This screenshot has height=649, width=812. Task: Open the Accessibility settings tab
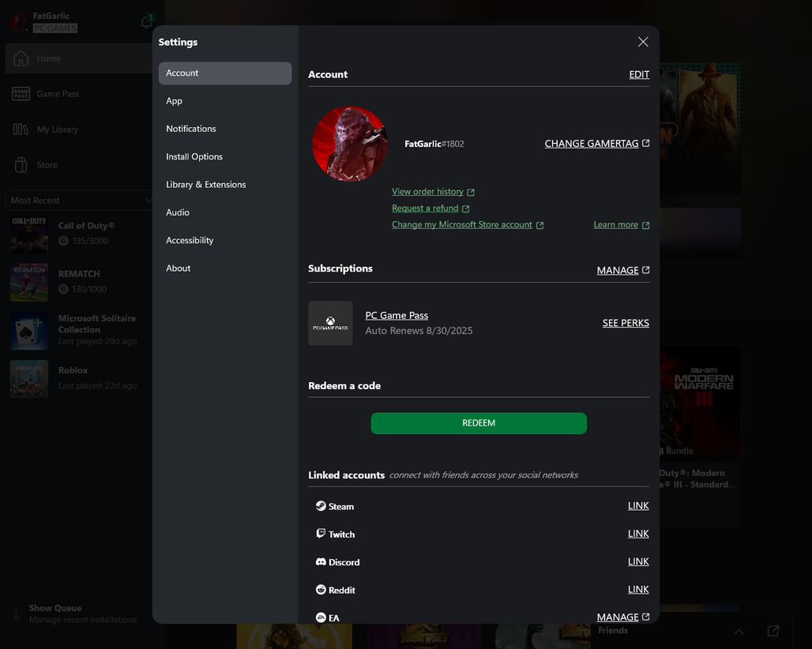pyautogui.click(x=225, y=241)
